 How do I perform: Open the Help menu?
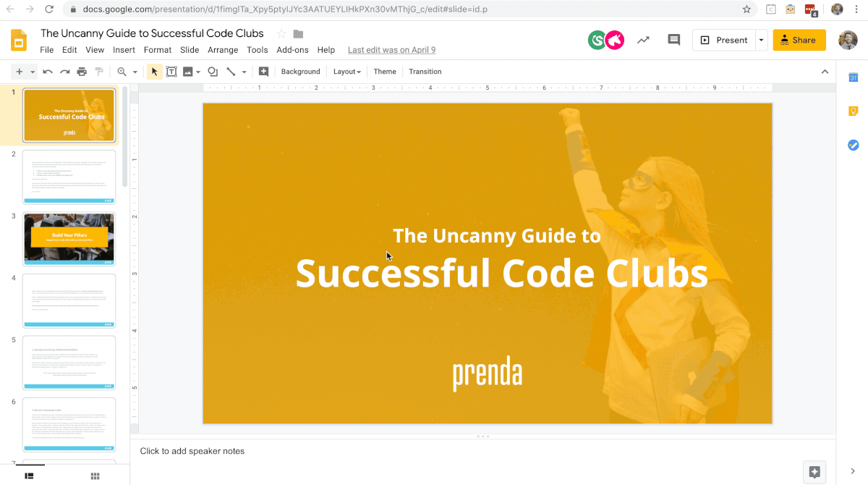(326, 50)
